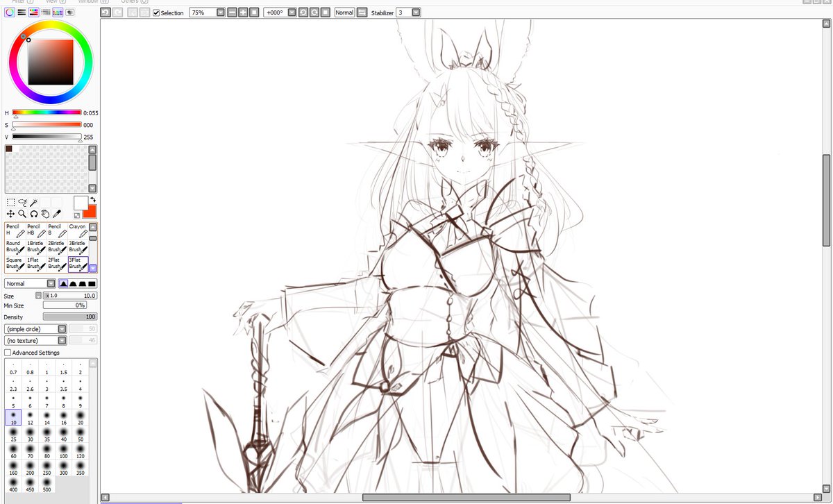Select the Square Brush tool

click(x=15, y=264)
